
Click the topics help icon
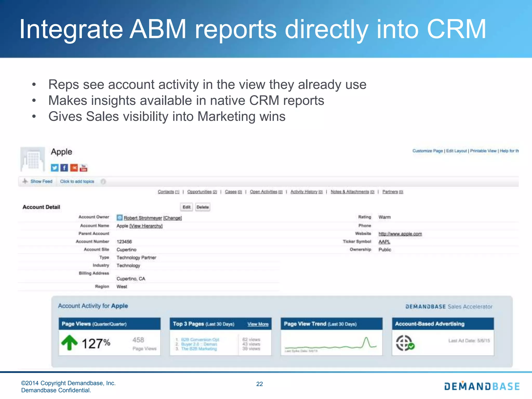click(x=103, y=182)
